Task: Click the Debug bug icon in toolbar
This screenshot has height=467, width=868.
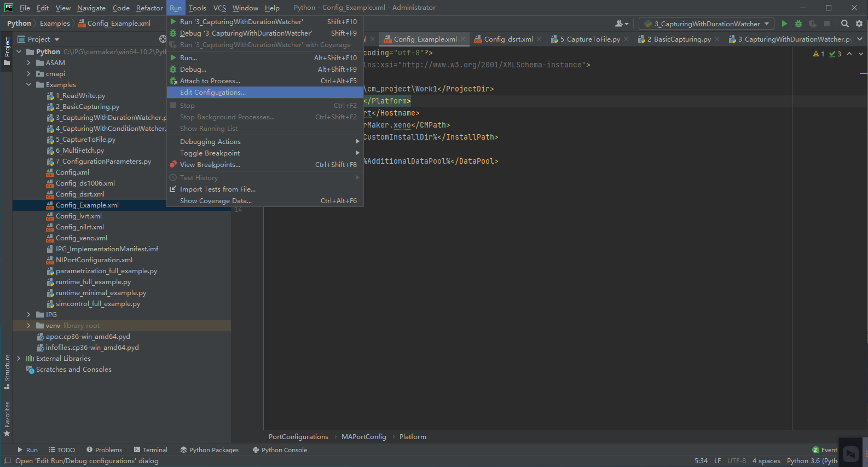Action: [x=798, y=24]
